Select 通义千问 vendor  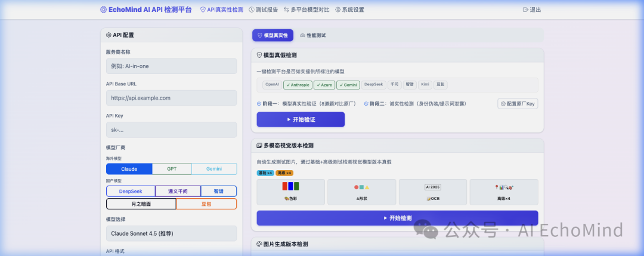point(178,192)
